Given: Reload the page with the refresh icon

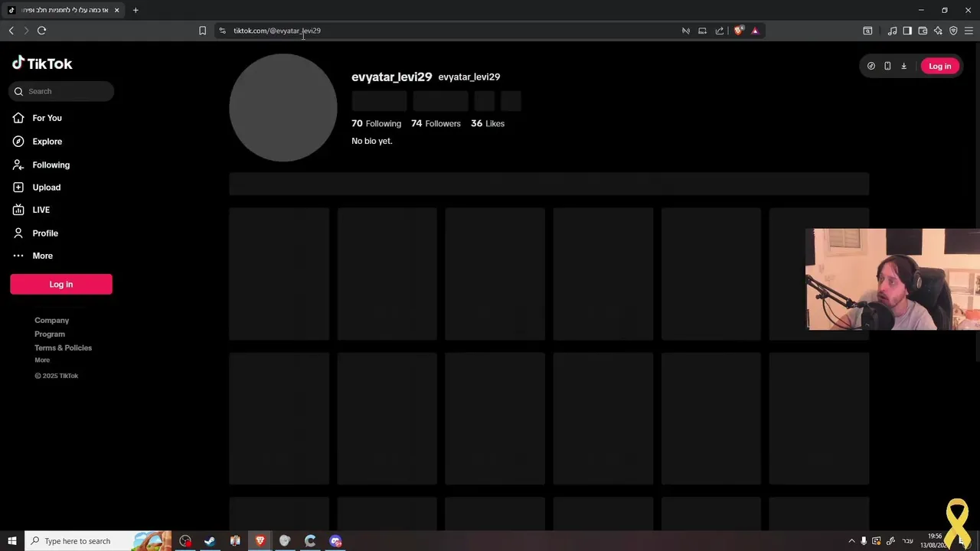Looking at the screenshot, I should point(41,31).
